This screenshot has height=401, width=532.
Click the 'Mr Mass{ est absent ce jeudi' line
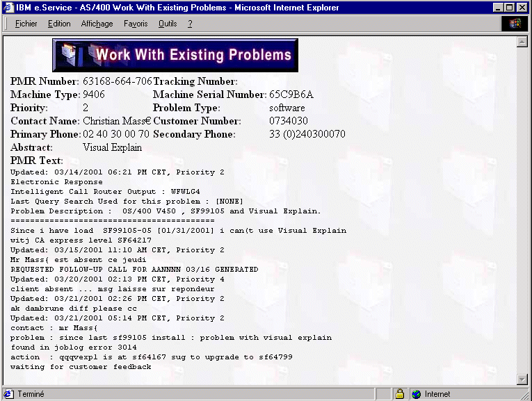click(78, 260)
